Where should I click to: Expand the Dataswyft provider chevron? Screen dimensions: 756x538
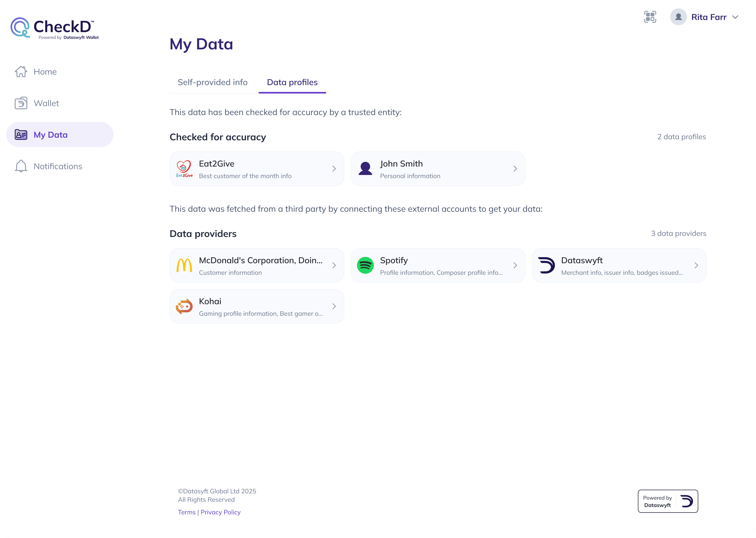696,265
